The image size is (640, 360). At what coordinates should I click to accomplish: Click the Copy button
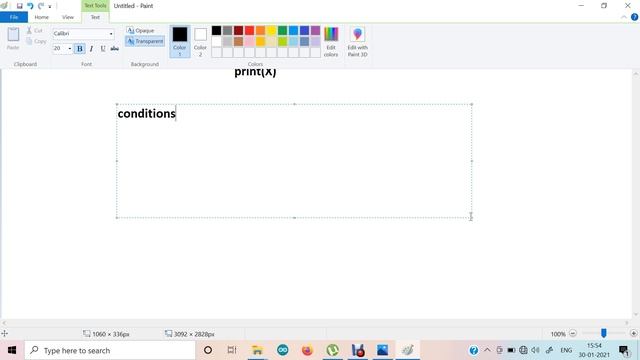tap(36, 41)
